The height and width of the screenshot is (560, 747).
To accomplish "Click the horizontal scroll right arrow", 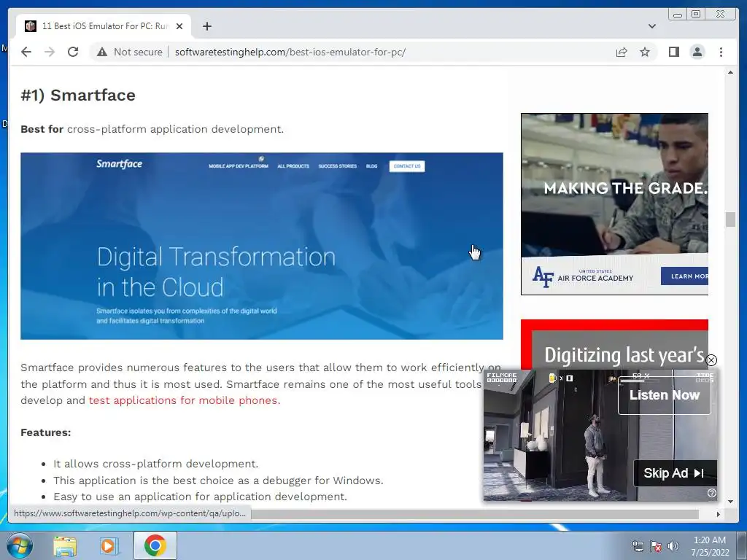I will pos(719,514).
